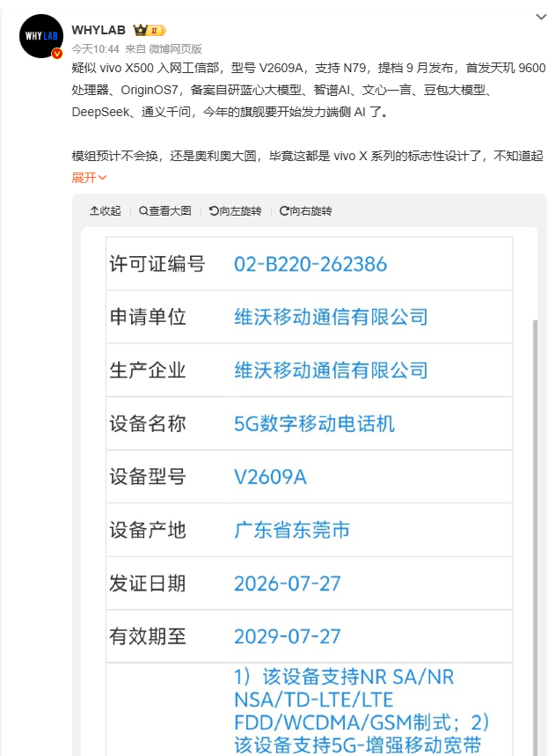Click the verified V badge on avatar
Screen dimensions: 548x756
[x=57, y=54]
